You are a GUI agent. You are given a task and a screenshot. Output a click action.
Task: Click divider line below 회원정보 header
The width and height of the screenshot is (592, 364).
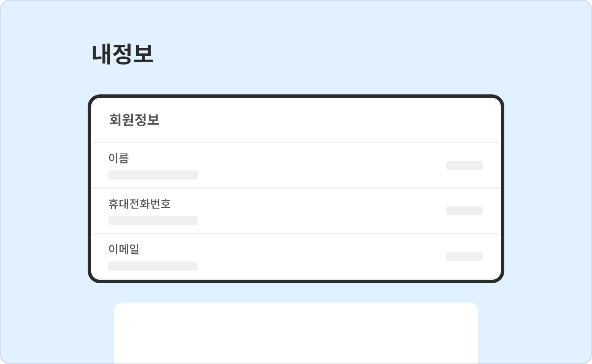point(296,143)
